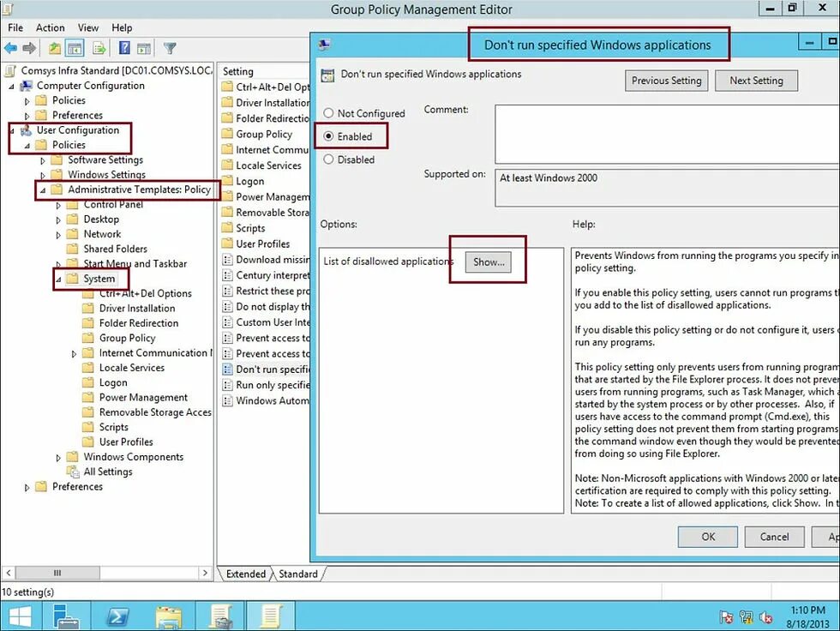Click the Next Setting button

tap(756, 80)
